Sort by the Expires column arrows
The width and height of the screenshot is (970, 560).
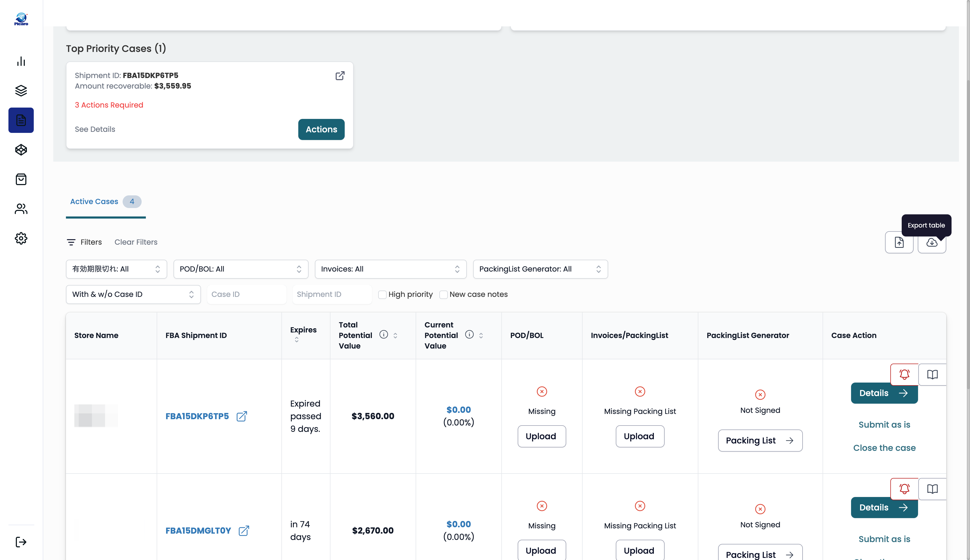(296, 340)
